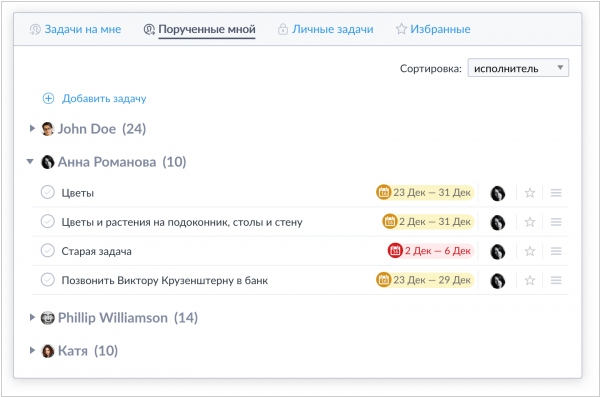Open the Личные задачи tab
Screen dimensions: 600x397
click(x=326, y=29)
